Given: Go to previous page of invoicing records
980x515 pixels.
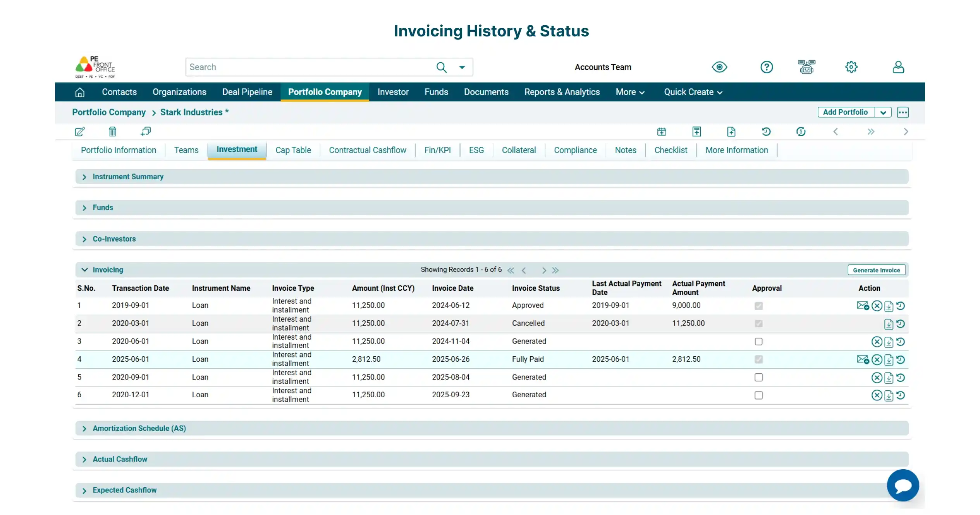Looking at the screenshot, I should (523, 270).
